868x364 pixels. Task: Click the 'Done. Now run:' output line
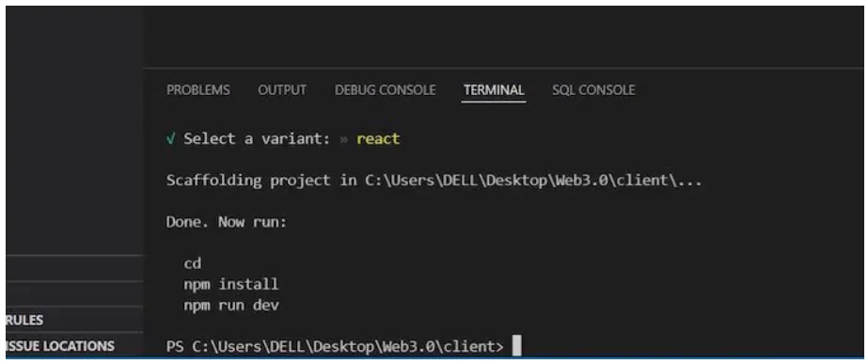pyautogui.click(x=227, y=222)
